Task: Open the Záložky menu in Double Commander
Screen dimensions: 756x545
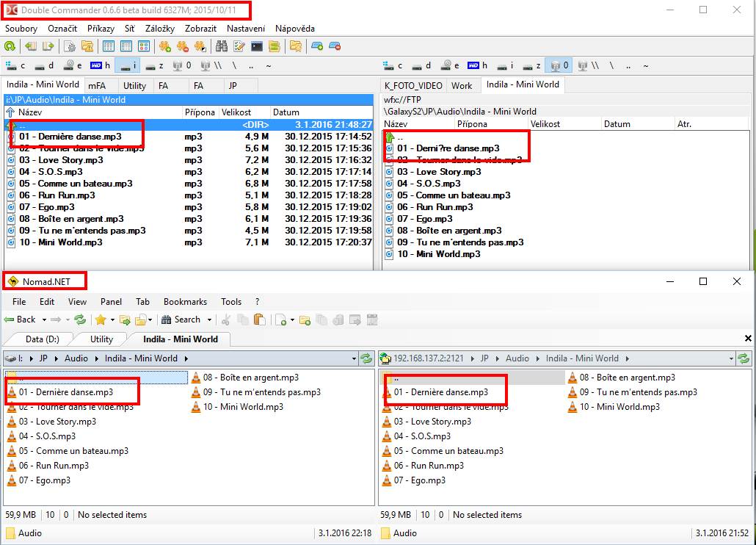Action: (160, 29)
